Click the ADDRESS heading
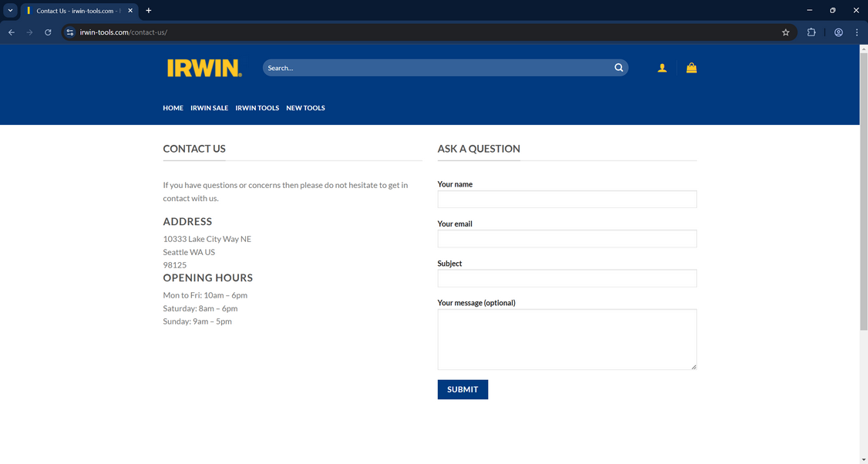 (187, 221)
